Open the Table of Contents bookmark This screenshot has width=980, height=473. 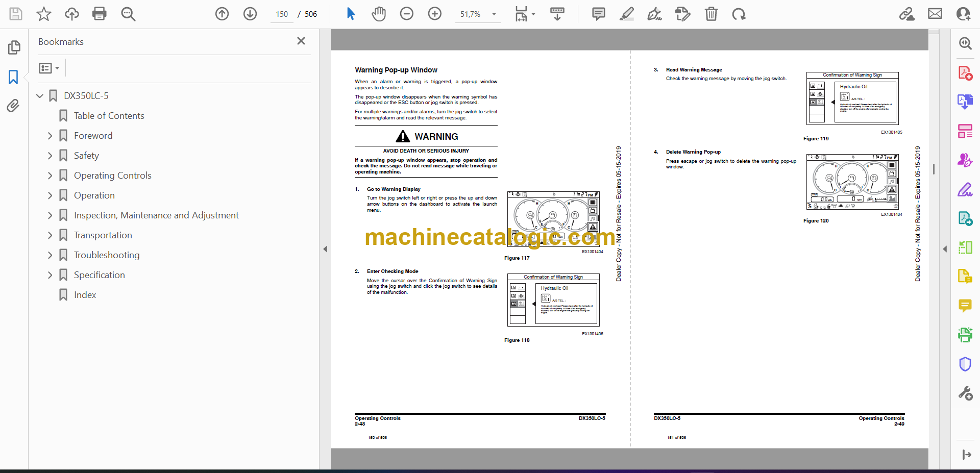click(x=109, y=116)
